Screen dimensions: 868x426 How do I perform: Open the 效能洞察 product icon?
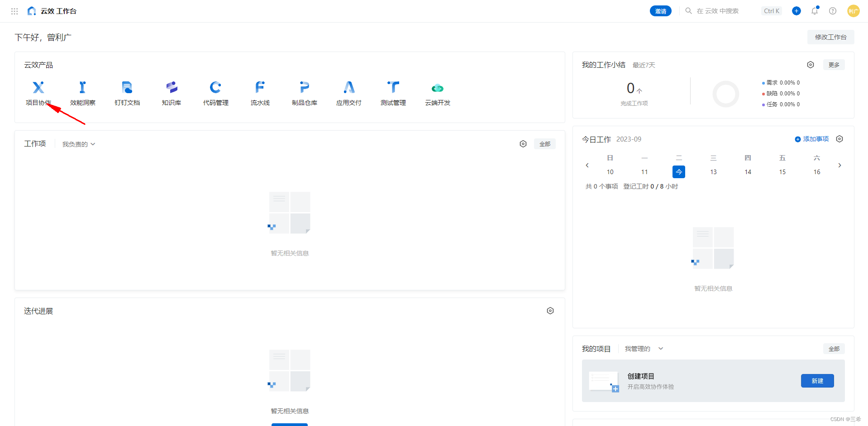point(82,87)
